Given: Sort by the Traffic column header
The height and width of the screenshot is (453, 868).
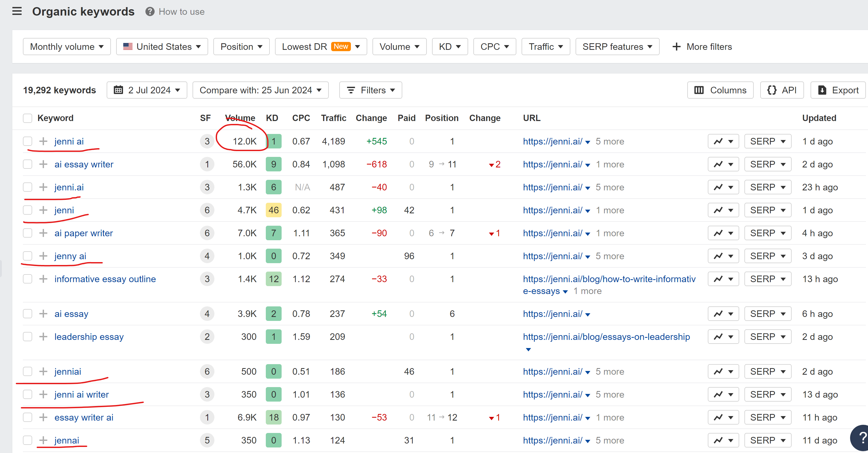Looking at the screenshot, I should (334, 118).
